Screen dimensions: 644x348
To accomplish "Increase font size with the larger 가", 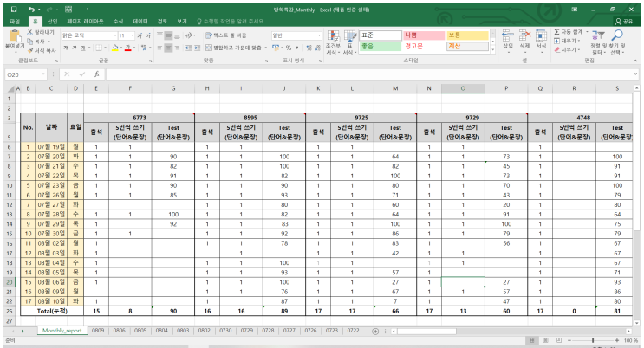I will [x=140, y=35].
